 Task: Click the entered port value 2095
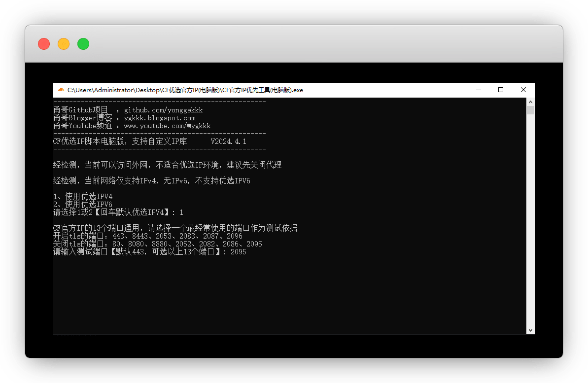[239, 252]
